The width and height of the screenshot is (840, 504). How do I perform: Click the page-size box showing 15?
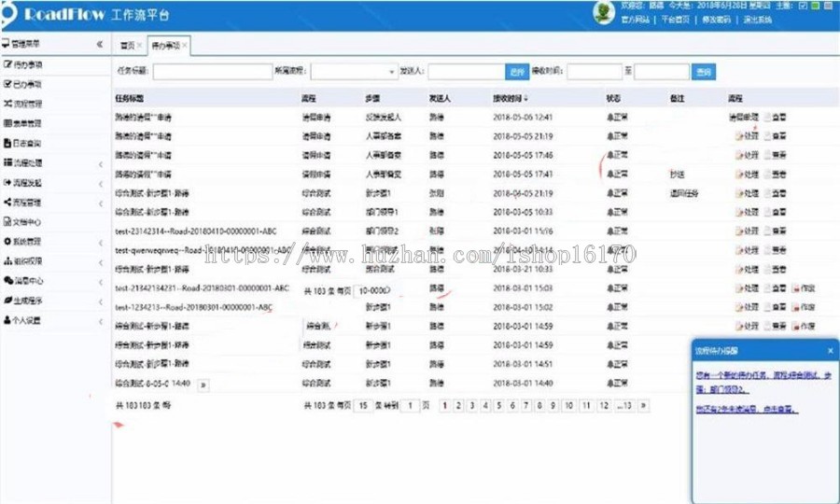pyautogui.click(x=363, y=405)
